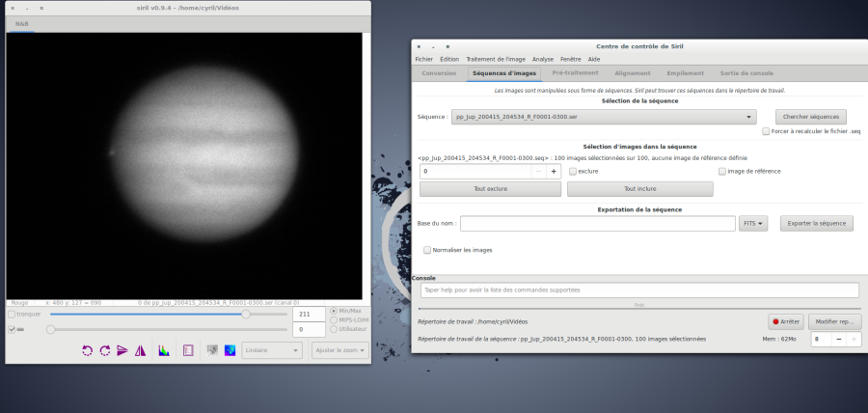Tick the image de référence checkbox
The image size is (868, 413).
721,172
